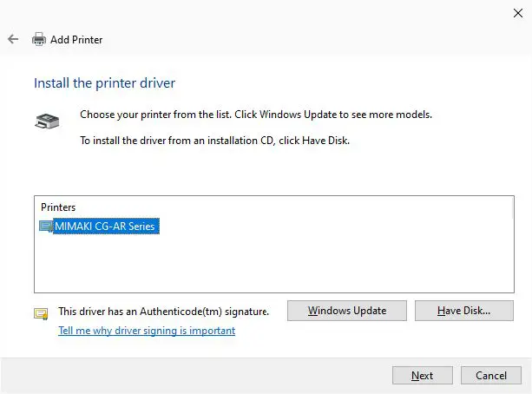Proceed with the Next button

(x=422, y=375)
